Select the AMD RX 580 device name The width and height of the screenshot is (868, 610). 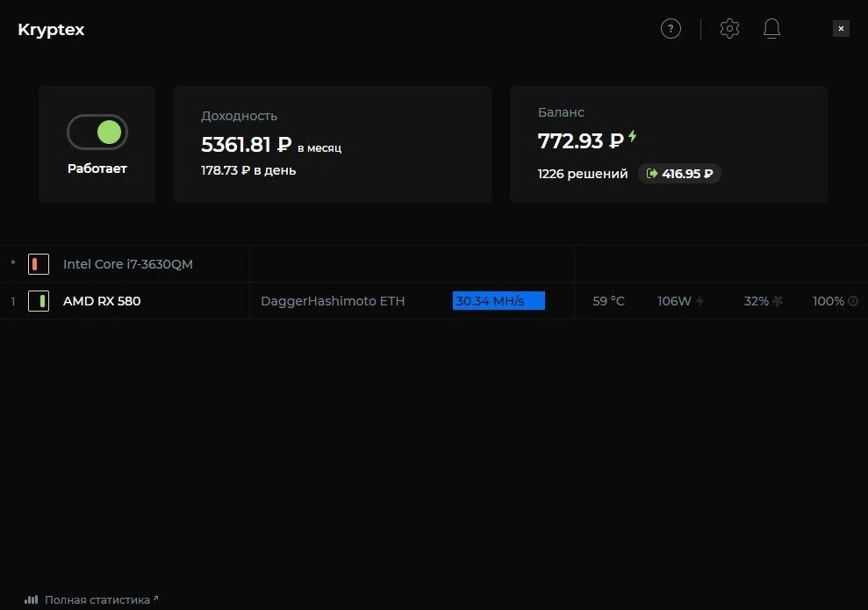(x=102, y=301)
